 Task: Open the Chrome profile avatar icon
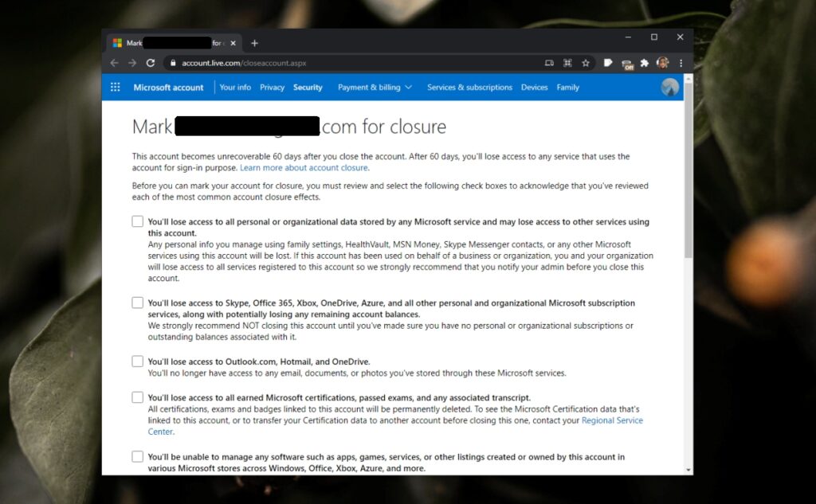pos(662,62)
